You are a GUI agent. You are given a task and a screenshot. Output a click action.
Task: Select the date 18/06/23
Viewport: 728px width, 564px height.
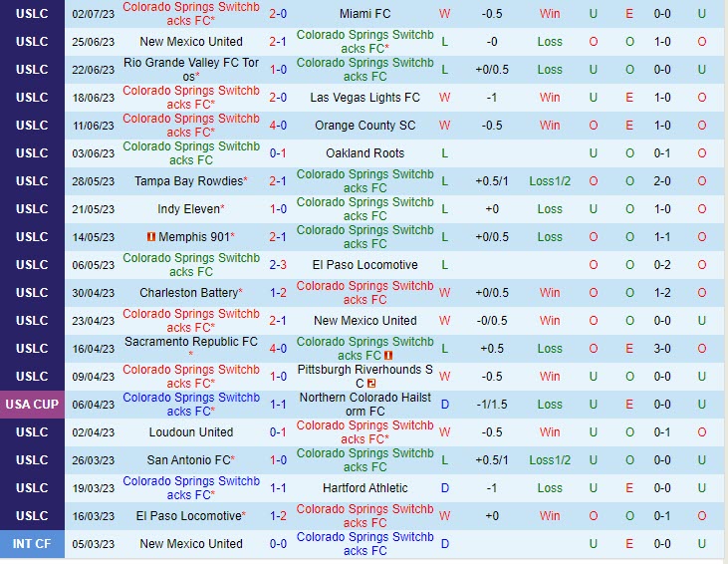click(93, 98)
